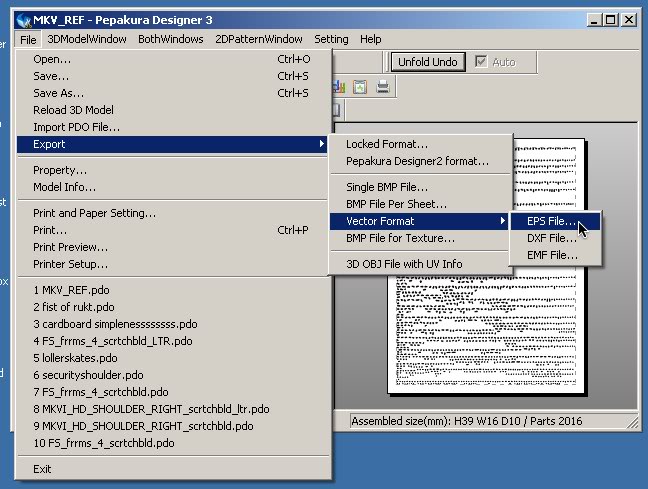Select Reload 3D Model
Image resolution: width=648 pixels, height=489 pixels.
pos(172,110)
